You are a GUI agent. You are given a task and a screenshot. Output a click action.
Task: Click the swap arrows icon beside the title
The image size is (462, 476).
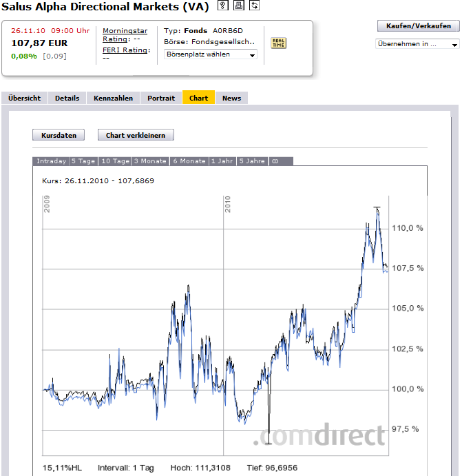(254, 6)
